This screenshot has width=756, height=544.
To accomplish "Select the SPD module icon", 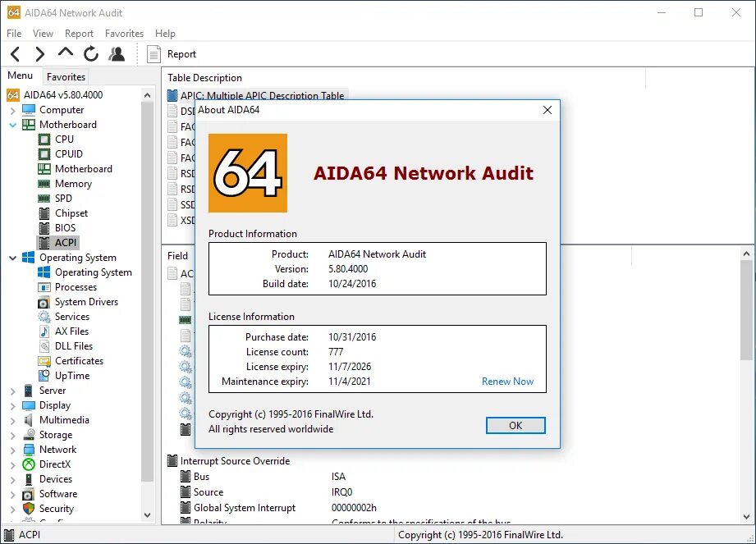I will point(44,199).
